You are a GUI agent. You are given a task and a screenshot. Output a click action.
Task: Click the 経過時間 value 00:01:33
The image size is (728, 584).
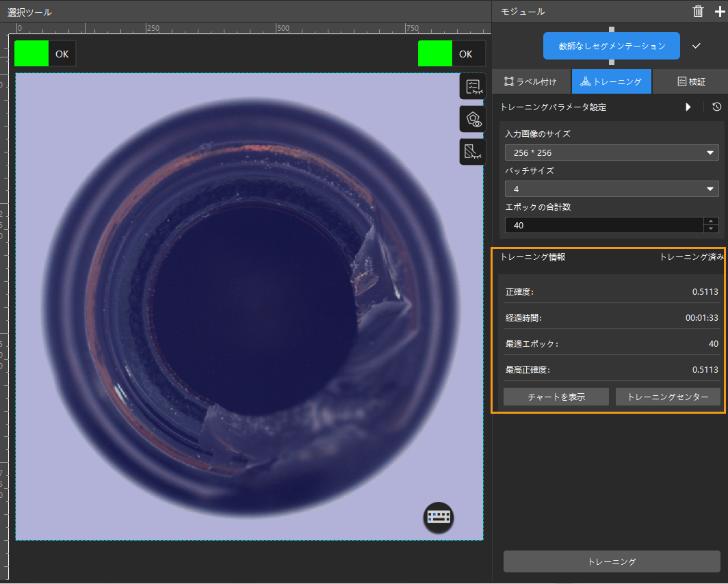(701, 318)
